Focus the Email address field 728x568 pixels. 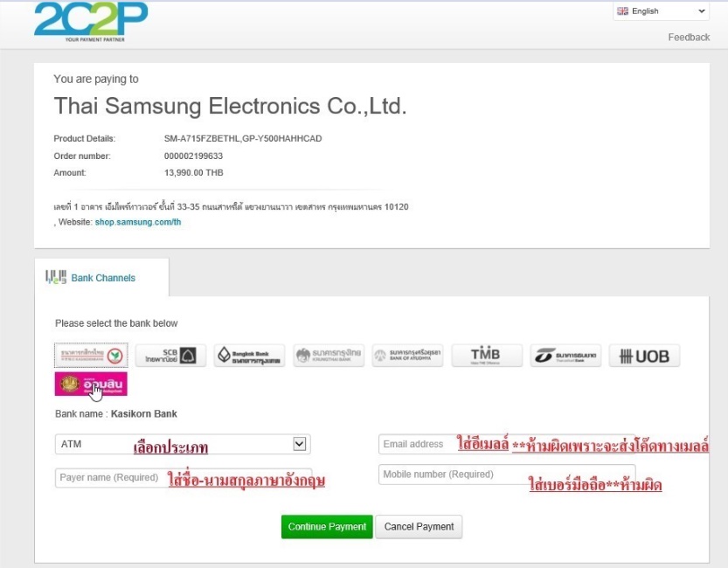507,444
